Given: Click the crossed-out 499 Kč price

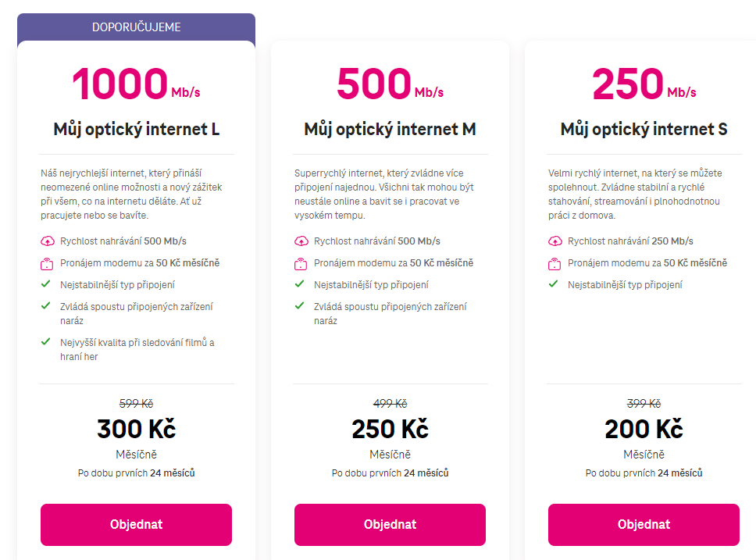Looking at the screenshot, I should [390, 403].
